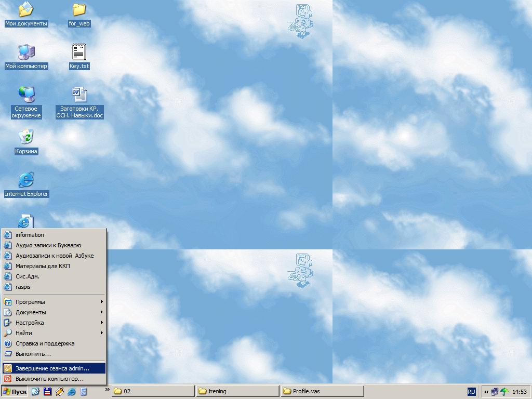Open the Сис.Адм. menu item
The height and width of the screenshot is (399, 532).
tap(54, 276)
